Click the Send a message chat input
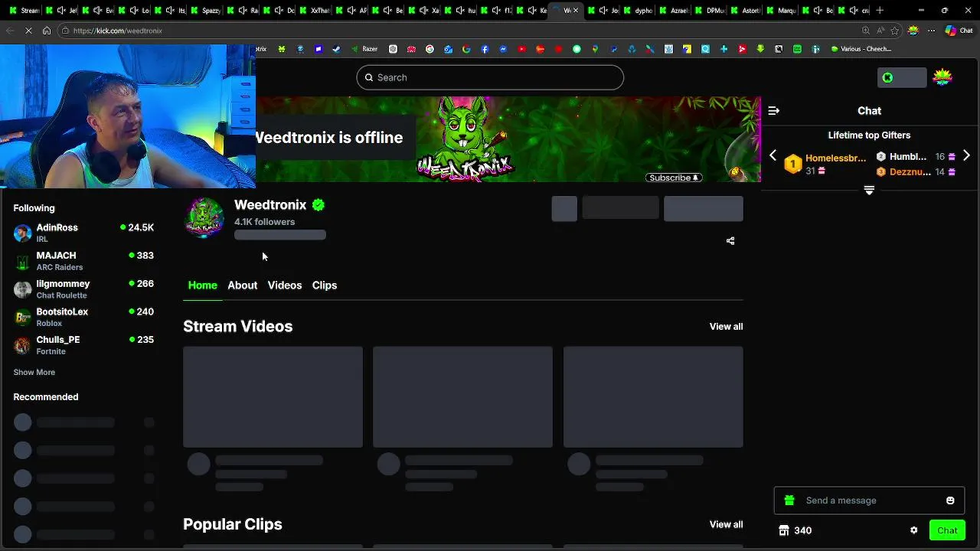 [x=869, y=500]
